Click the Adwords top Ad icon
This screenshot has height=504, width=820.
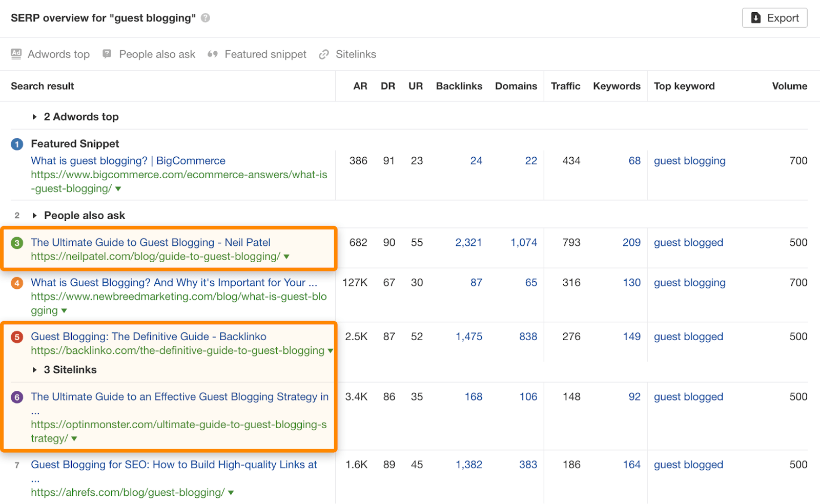point(16,54)
